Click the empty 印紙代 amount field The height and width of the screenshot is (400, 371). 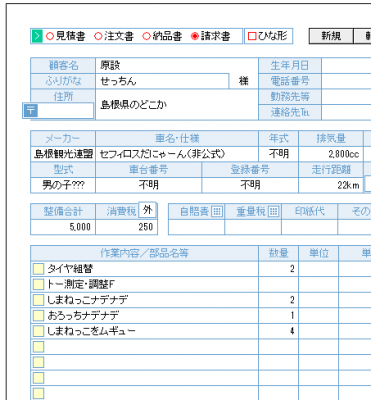tap(310, 227)
